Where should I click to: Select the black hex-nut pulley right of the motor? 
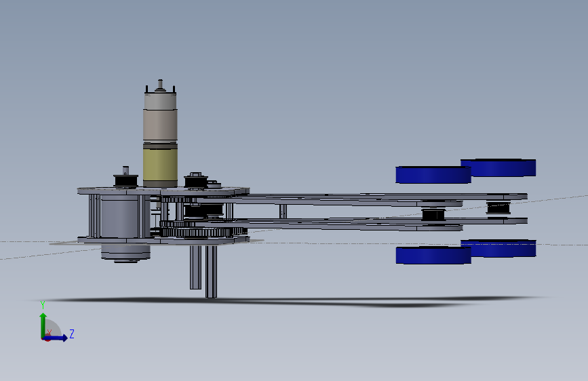tap(196, 180)
